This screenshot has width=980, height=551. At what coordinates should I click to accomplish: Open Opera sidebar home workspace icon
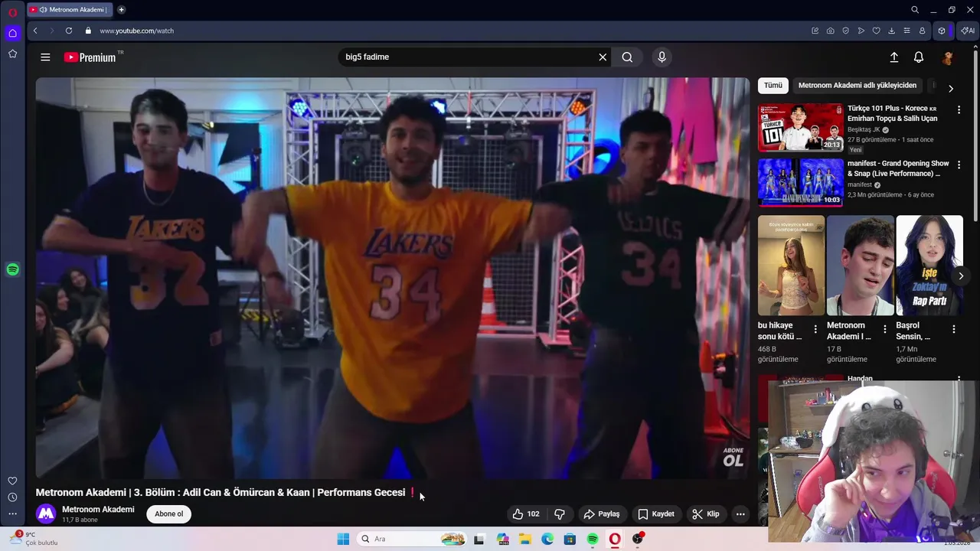click(12, 33)
